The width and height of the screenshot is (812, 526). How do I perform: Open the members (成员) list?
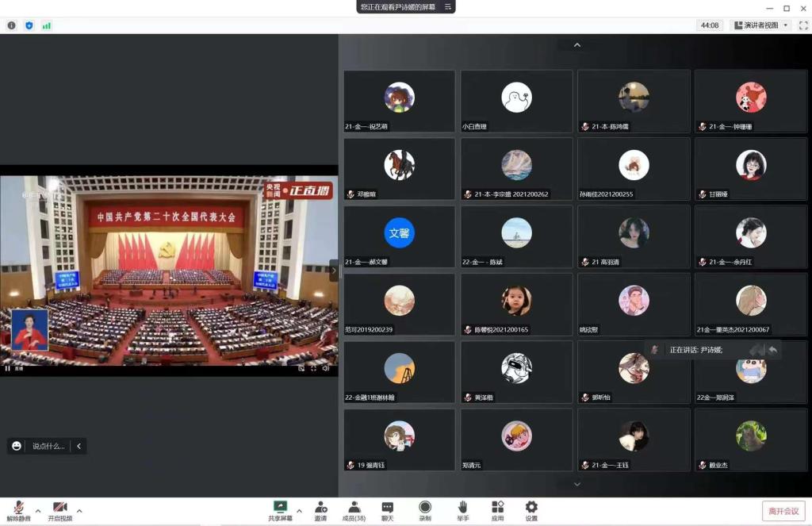[354, 508]
